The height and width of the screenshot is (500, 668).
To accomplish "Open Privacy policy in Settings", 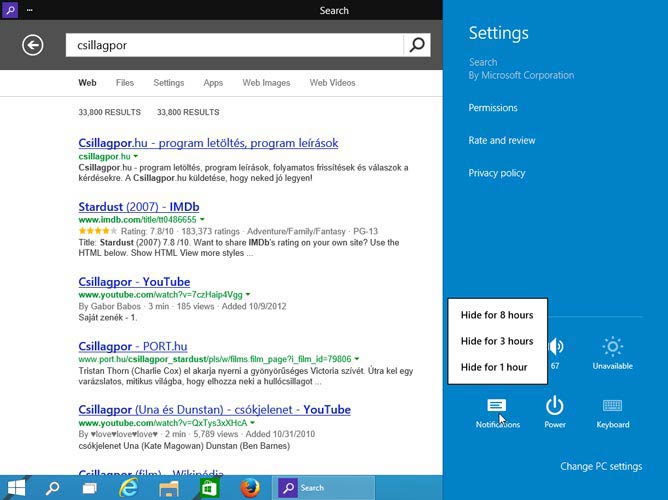I will click(497, 173).
